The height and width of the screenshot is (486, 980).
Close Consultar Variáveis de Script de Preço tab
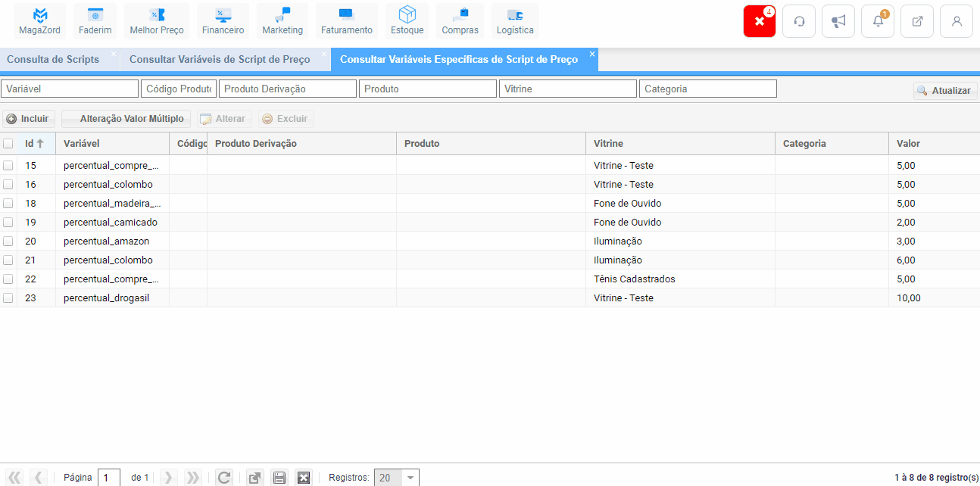tap(324, 54)
